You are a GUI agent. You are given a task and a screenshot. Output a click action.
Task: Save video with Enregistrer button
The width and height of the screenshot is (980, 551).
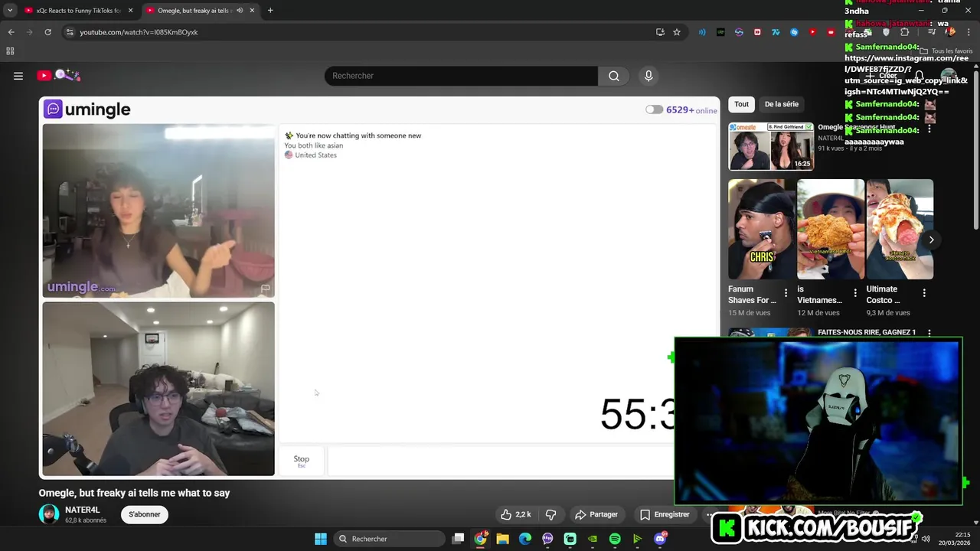[x=664, y=514]
